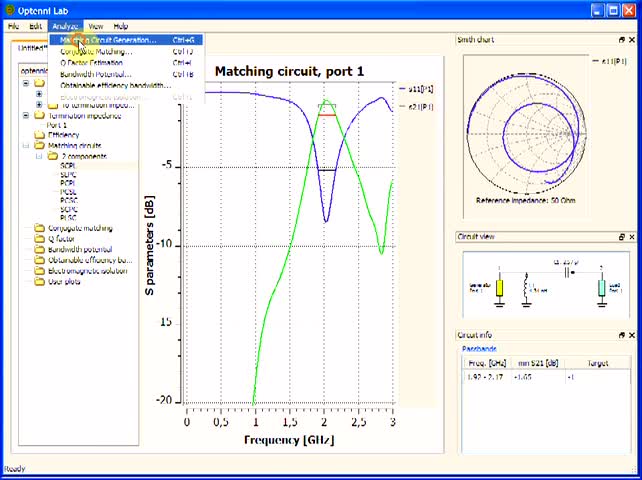Select the Q factor tree label
642x480 pixels.
pos(61,238)
